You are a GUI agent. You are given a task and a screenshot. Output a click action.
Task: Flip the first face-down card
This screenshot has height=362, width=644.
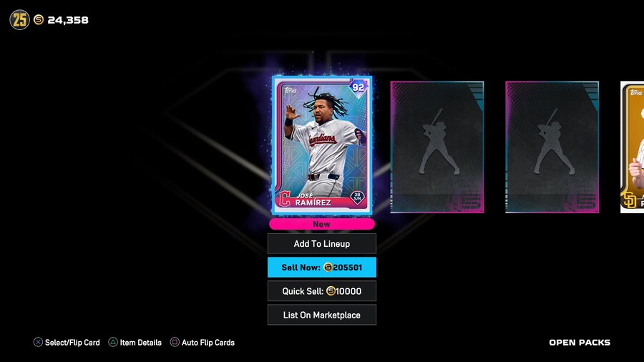pyautogui.click(x=437, y=147)
